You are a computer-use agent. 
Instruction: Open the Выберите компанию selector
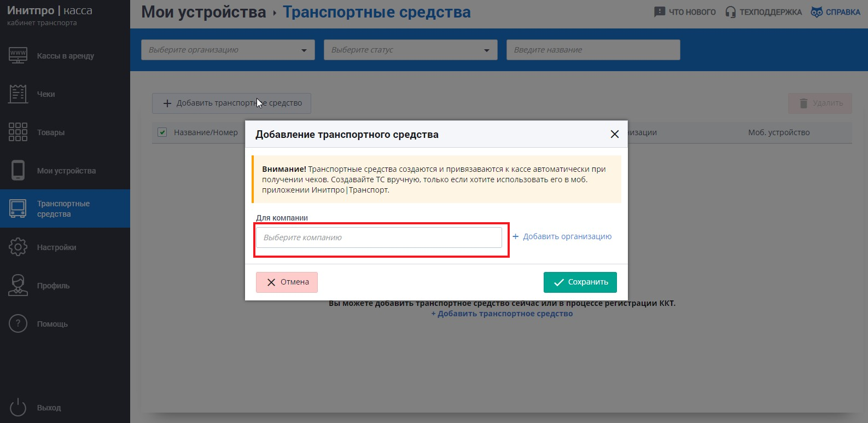tap(379, 237)
